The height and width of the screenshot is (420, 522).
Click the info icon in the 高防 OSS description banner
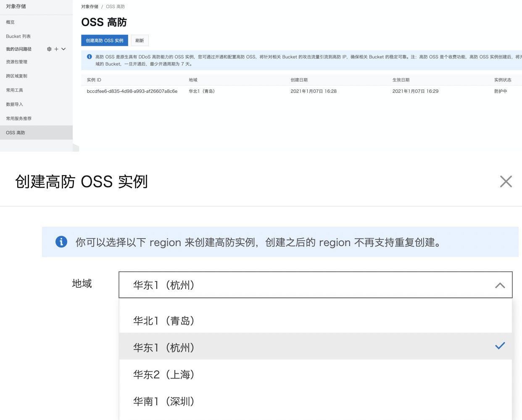90,57
